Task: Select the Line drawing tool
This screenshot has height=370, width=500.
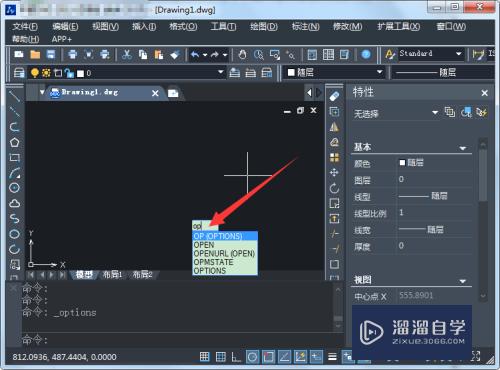Action: click(x=14, y=96)
